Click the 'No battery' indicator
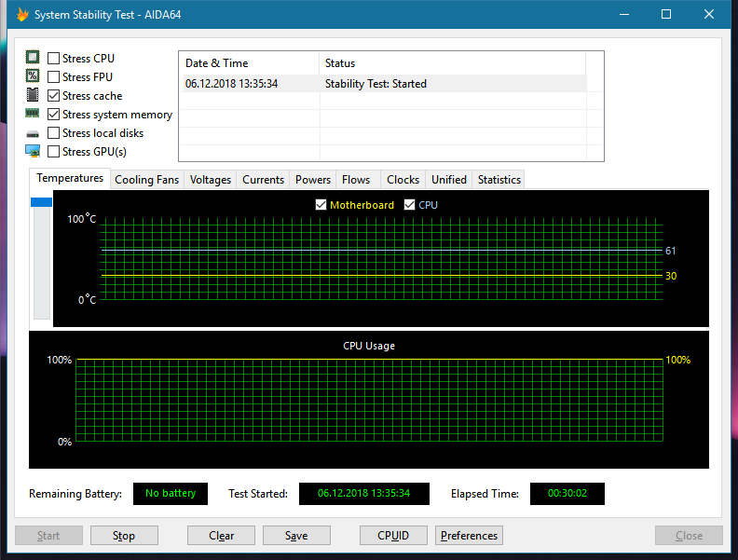Screen dimensions: 738x560 (x=171, y=494)
